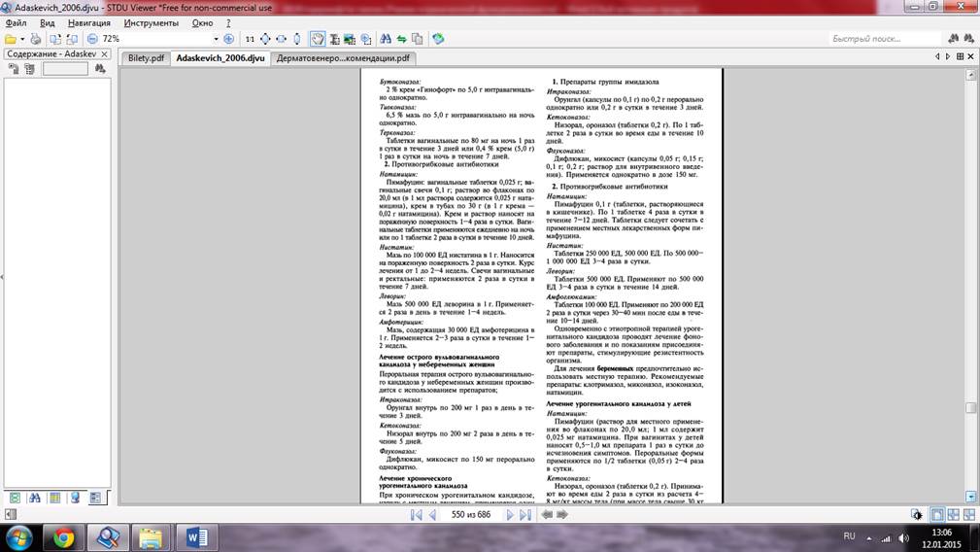
Task: Open the ? help menu
Action: pos(228,23)
